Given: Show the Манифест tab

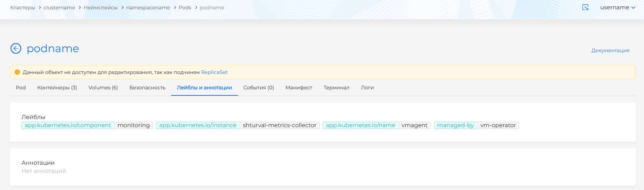Looking at the screenshot, I should coord(299,87).
